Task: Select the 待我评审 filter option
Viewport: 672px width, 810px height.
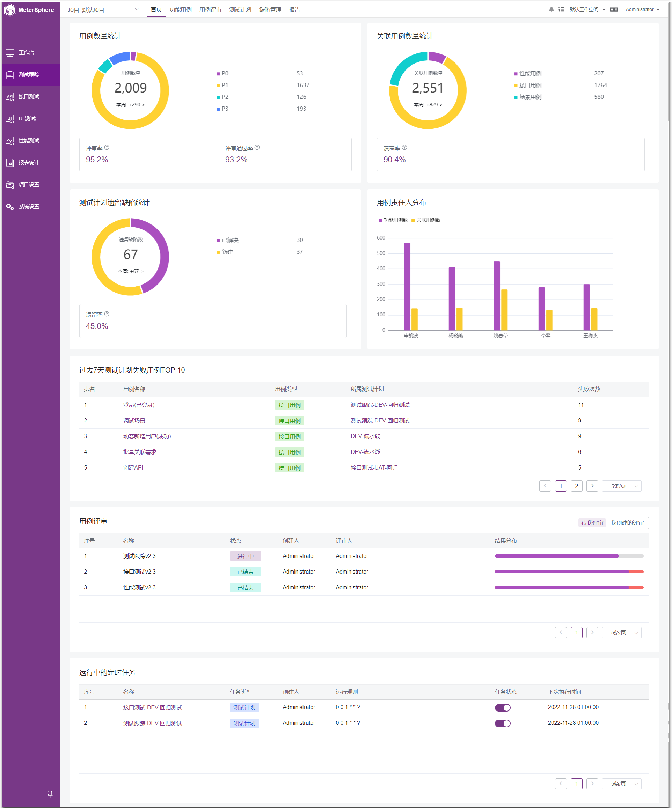Action: pyautogui.click(x=592, y=523)
